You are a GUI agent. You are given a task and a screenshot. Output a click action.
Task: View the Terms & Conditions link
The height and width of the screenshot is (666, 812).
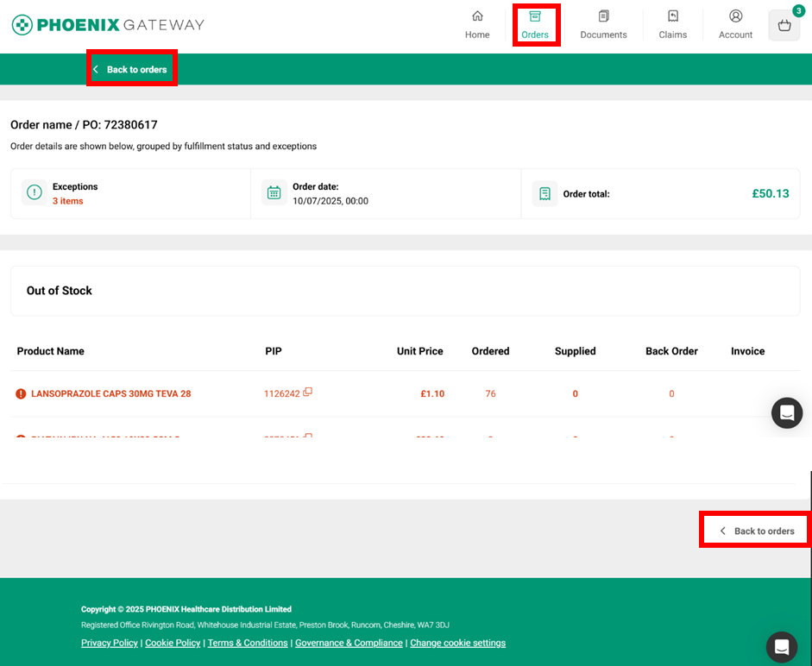248,643
